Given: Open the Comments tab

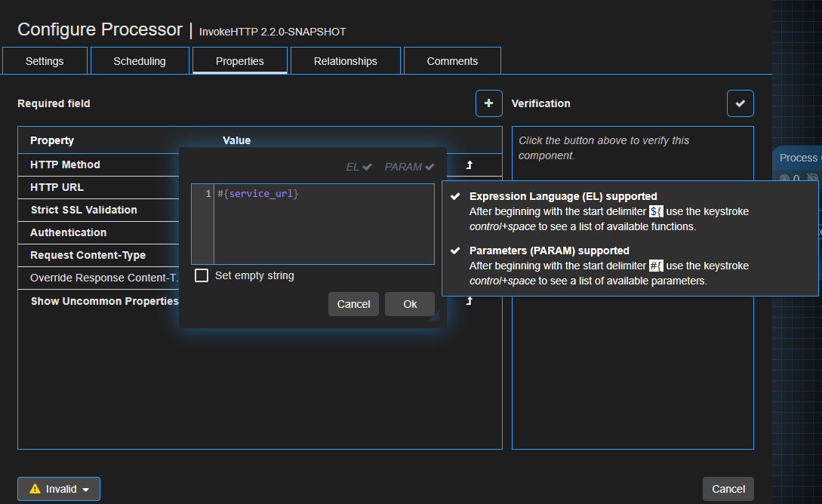Looking at the screenshot, I should [x=452, y=60].
